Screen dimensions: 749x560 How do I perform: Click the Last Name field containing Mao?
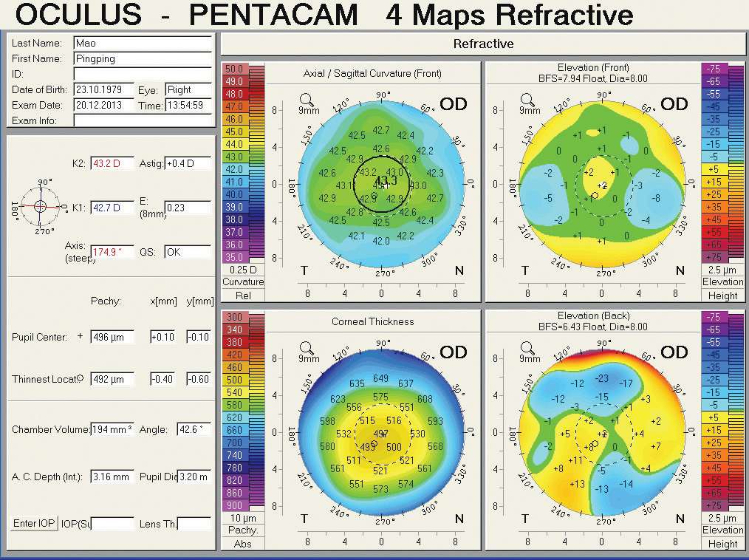pos(142,44)
